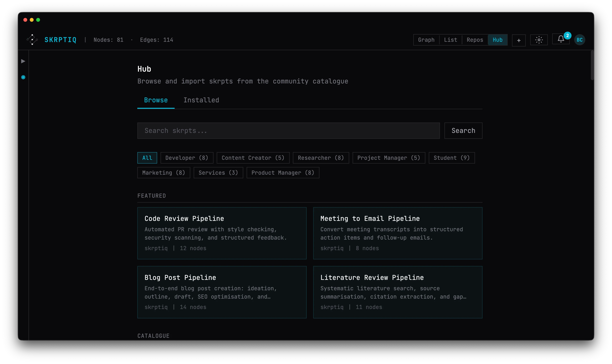Click the notification count badge showing 2
This screenshot has height=364, width=612.
pos(567,35)
